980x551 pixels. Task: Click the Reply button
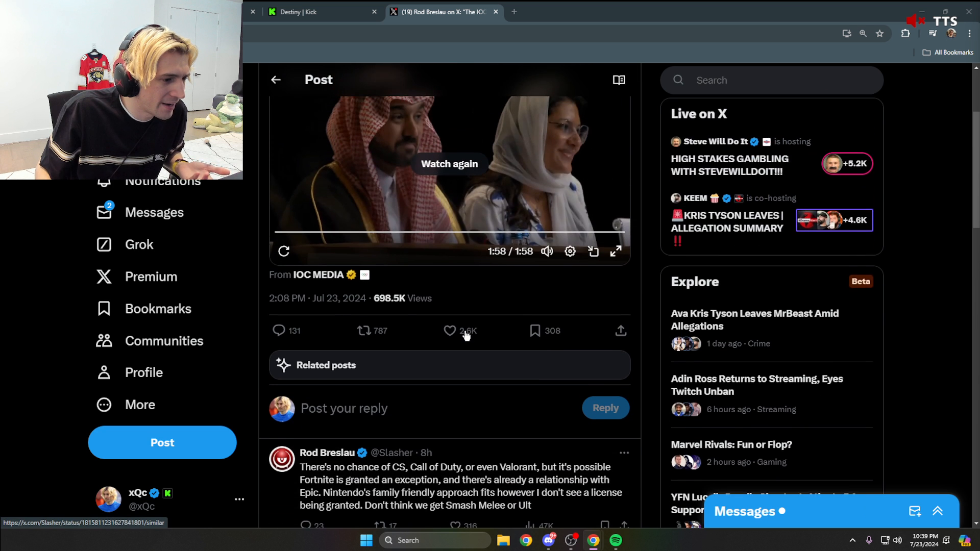(605, 408)
